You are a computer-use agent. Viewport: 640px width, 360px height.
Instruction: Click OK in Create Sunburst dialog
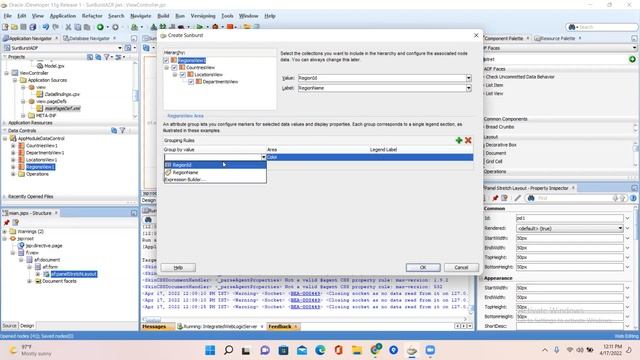click(423, 267)
